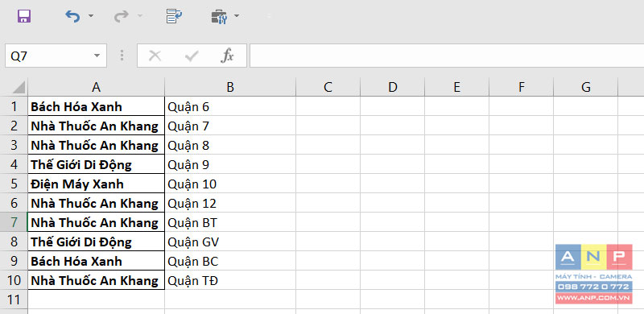This screenshot has height=314, width=644.
Task: Click the Undo arrow icon
Action: [72, 16]
